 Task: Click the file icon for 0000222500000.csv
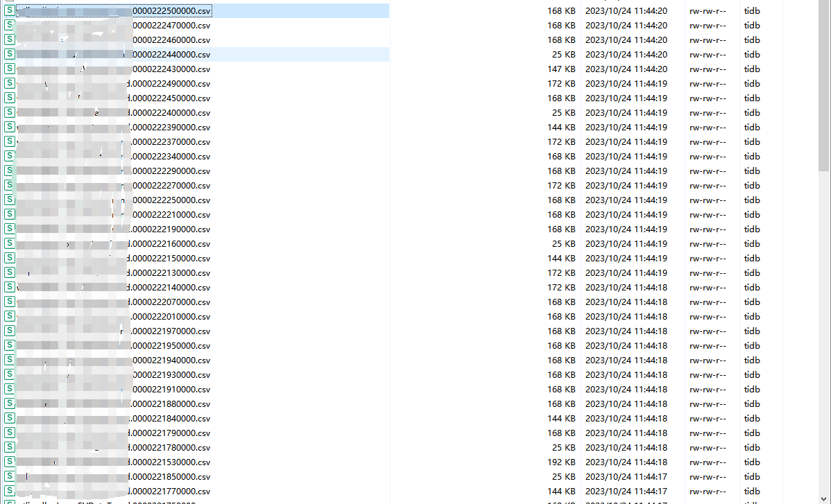coord(10,10)
